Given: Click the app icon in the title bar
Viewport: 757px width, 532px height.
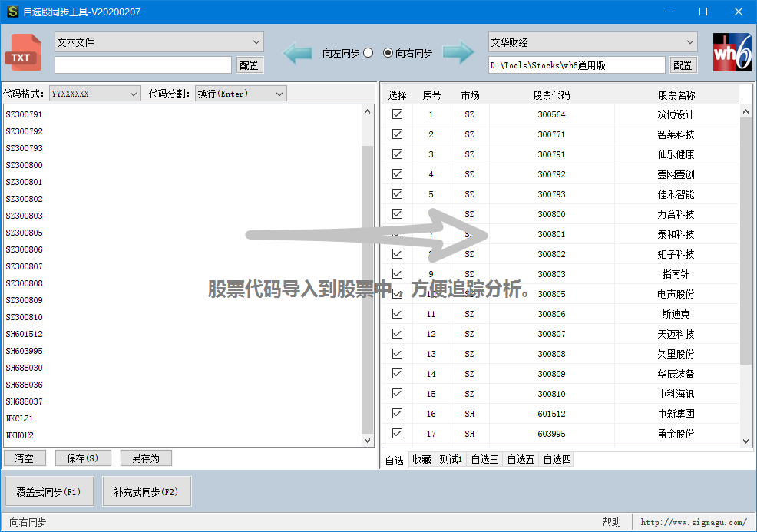Looking at the screenshot, I should click(x=12, y=12).
